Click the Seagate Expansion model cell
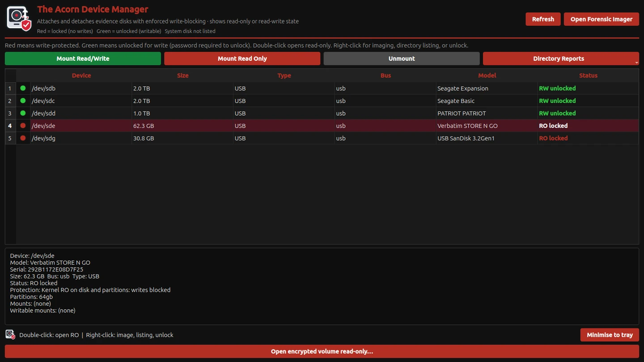This screenshot has height=362, width=644. 487,88
